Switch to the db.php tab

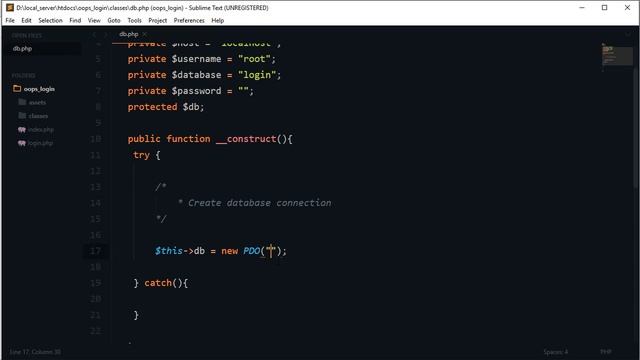point(129,34)
